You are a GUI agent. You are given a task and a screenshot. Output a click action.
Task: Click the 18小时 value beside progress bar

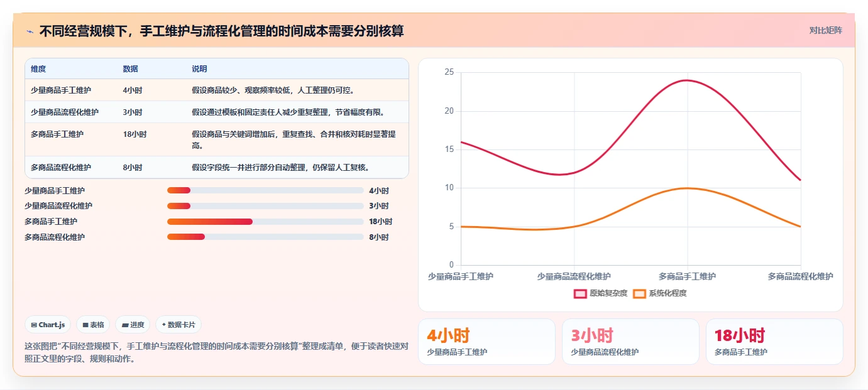click(x=381, y=222)
